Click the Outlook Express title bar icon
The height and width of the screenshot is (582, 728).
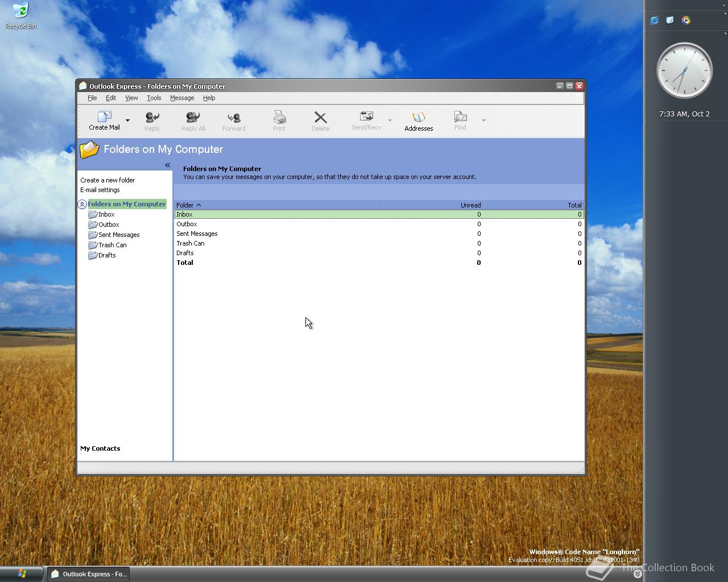pyautogui.click(x=83, y=86)
